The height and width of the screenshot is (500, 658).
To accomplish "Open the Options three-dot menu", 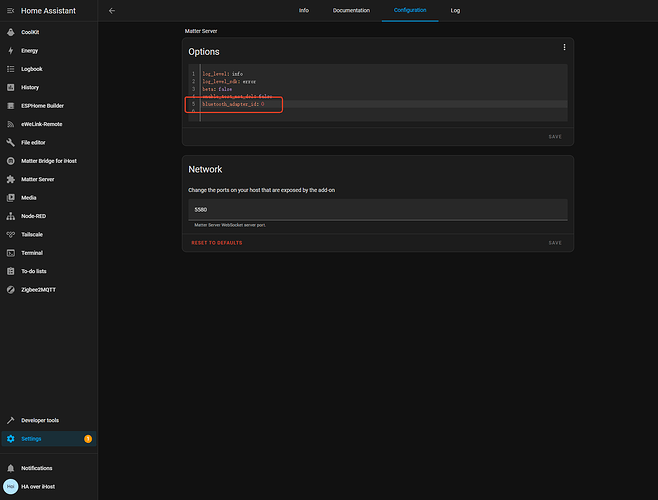I will pyautogui.click(x=564, y=47).
